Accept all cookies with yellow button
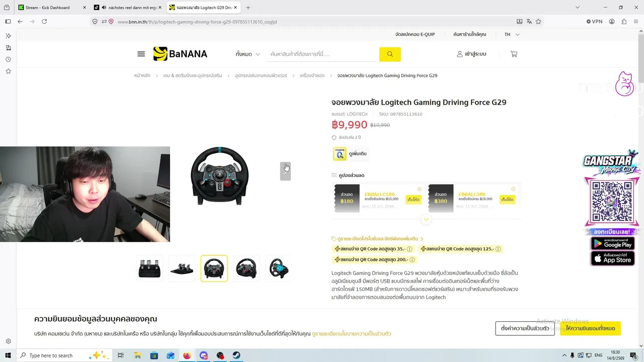 click(590, 328)
